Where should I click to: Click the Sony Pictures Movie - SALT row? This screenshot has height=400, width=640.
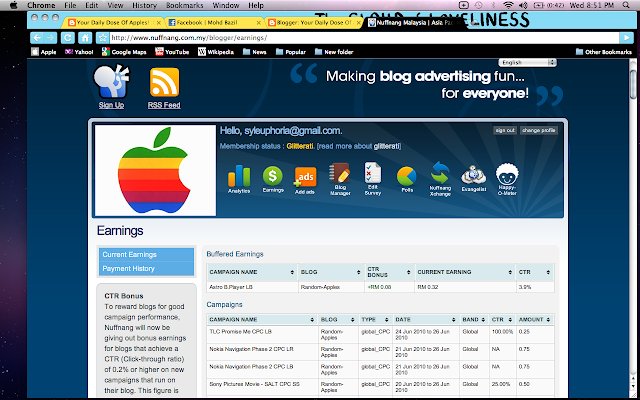pyautogui.click(x=380, y=387)
